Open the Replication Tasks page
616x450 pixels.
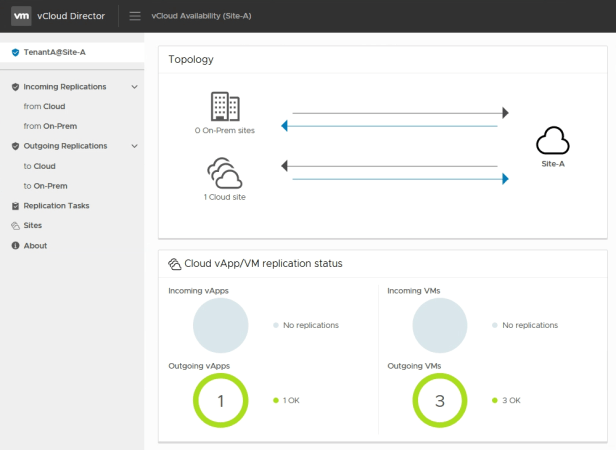point(56,206)
